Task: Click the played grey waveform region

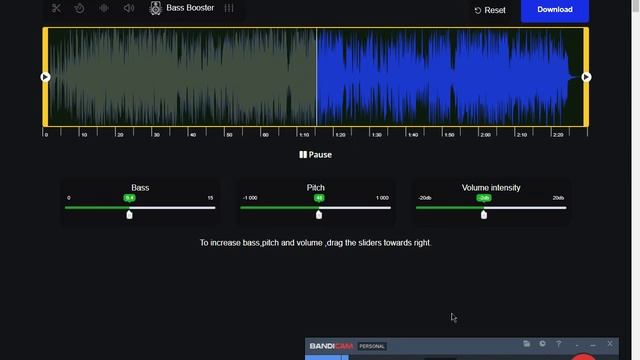Action: pos(182,77)
